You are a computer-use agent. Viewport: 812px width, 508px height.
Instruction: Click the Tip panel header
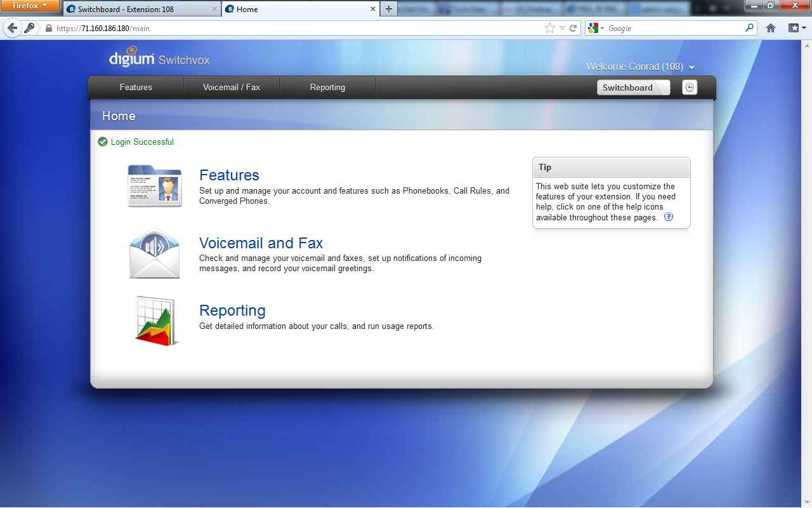(612, 168)
